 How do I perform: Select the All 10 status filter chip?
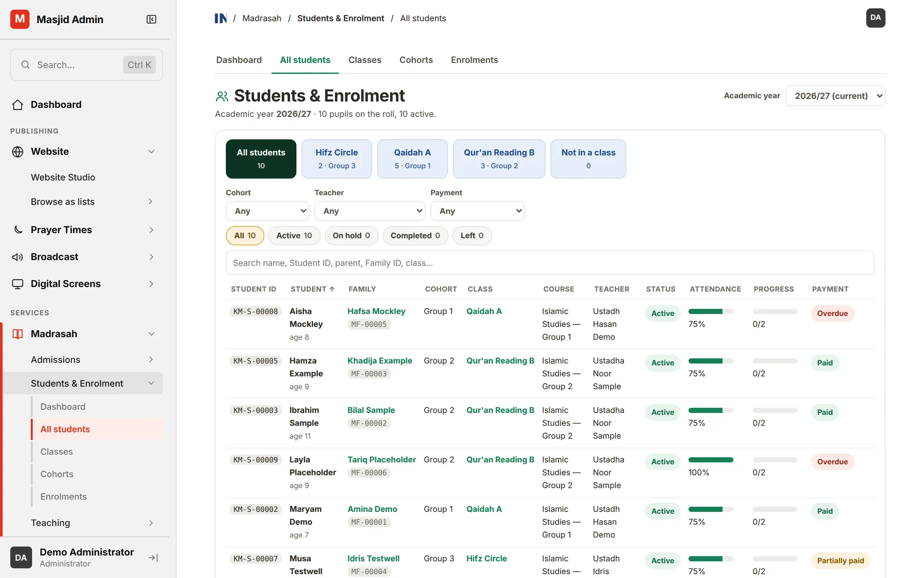pos(245,236)
